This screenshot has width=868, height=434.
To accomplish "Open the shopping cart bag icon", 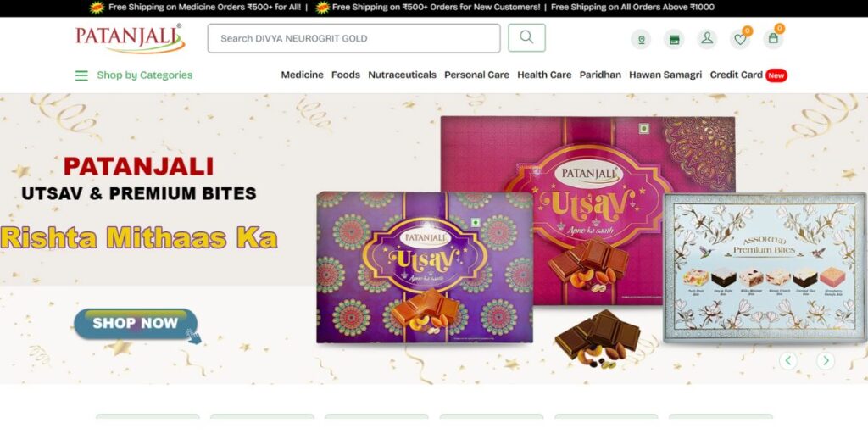I will [773, 39].
